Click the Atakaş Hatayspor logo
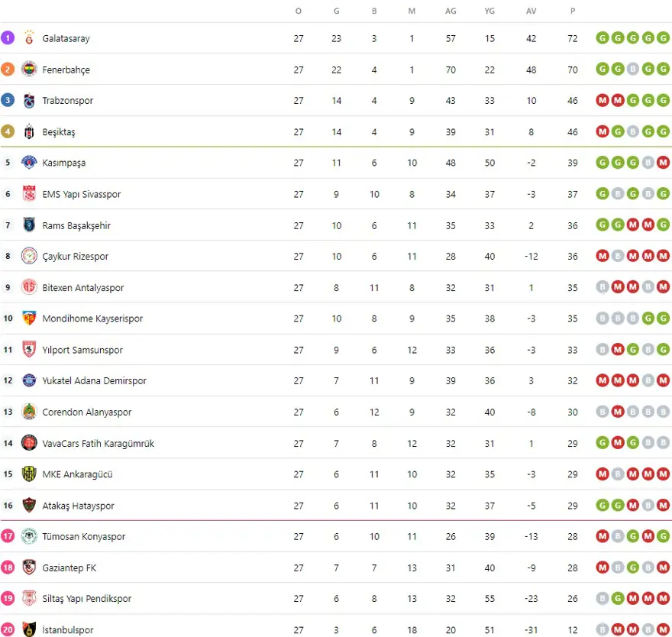The width and height of the screenshot is (672, 637). coord(29,506)
